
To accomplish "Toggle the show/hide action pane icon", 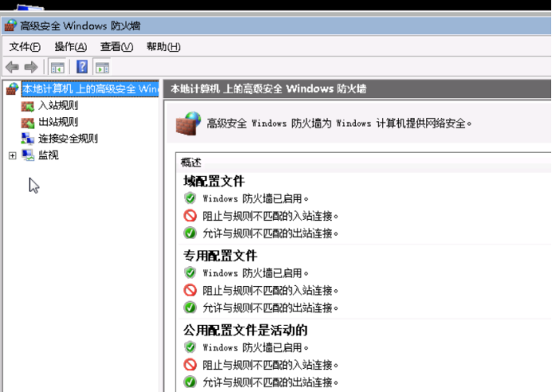I will point(102,67).
